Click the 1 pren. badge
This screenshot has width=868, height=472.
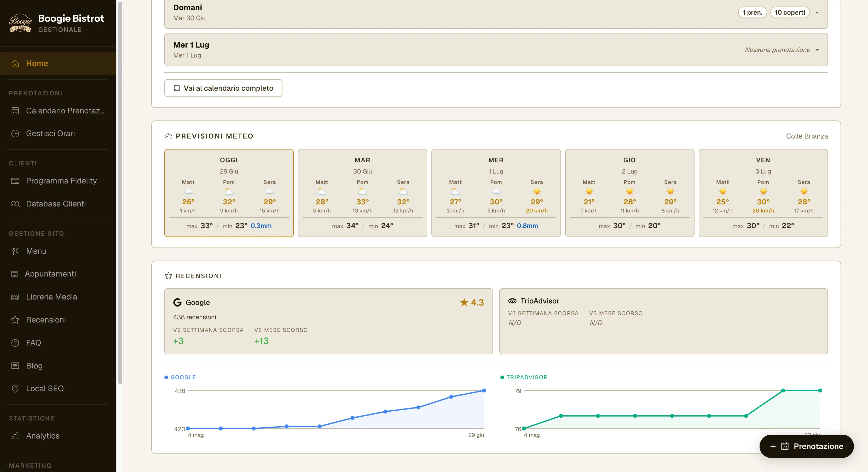(x=753, y=13)
